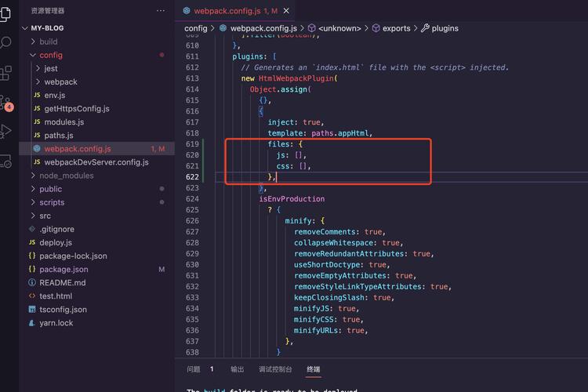This screenshot has width=588, height=392.
Task: Open README.md file
Action: [62, 283]
